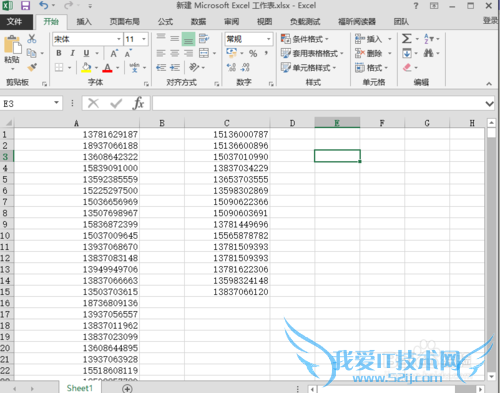Open the number format dropdown 常规

click(x=268, y=39)
